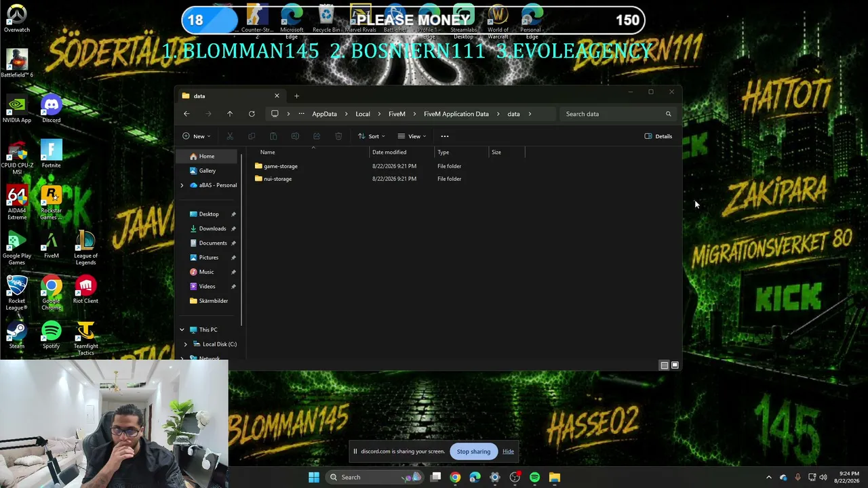868x488 pixels.
Task: Expand the chevron after data in address bar
Action: coord(530,114)
